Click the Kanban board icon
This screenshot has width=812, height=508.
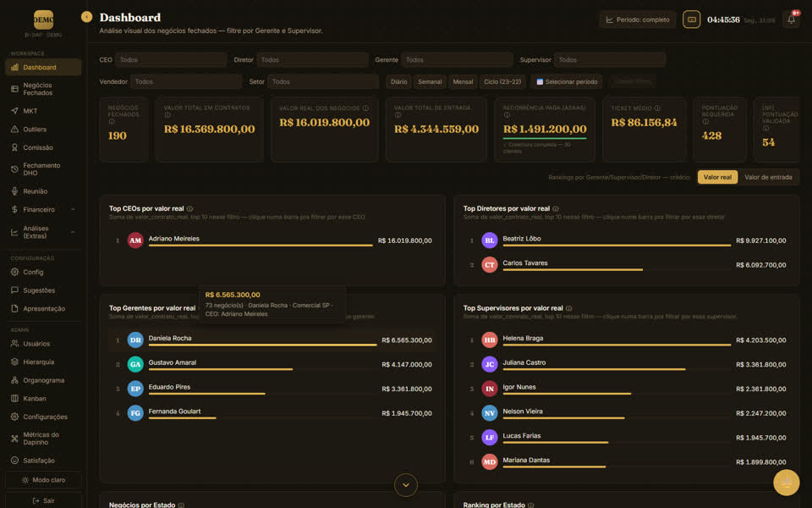click(14, 399)
